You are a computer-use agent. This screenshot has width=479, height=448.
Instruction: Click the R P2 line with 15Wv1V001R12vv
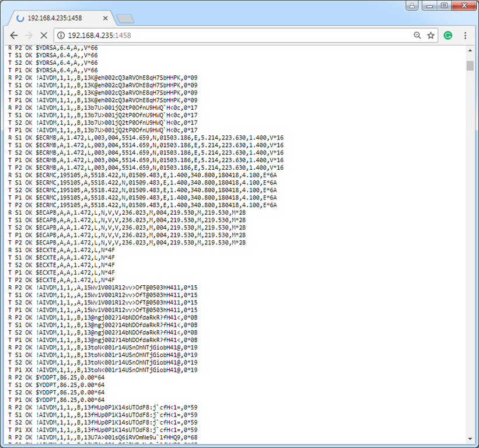point(103,288)
